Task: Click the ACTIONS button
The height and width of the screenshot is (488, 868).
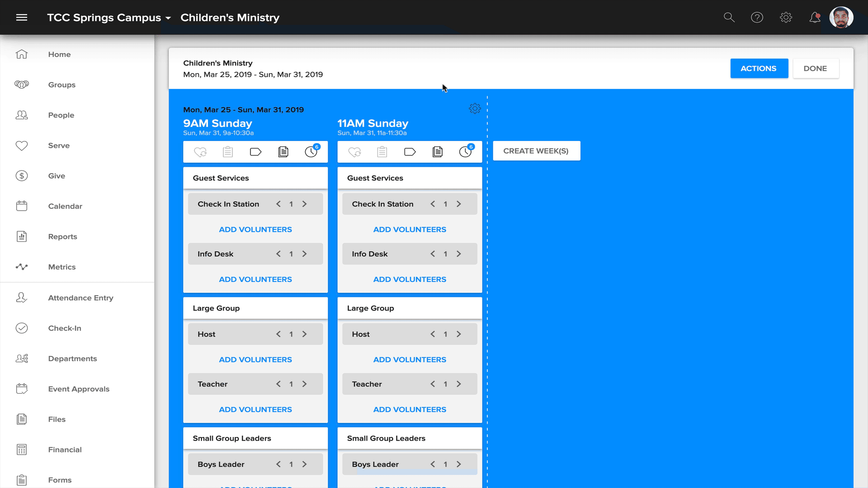Action: point(759,68)
